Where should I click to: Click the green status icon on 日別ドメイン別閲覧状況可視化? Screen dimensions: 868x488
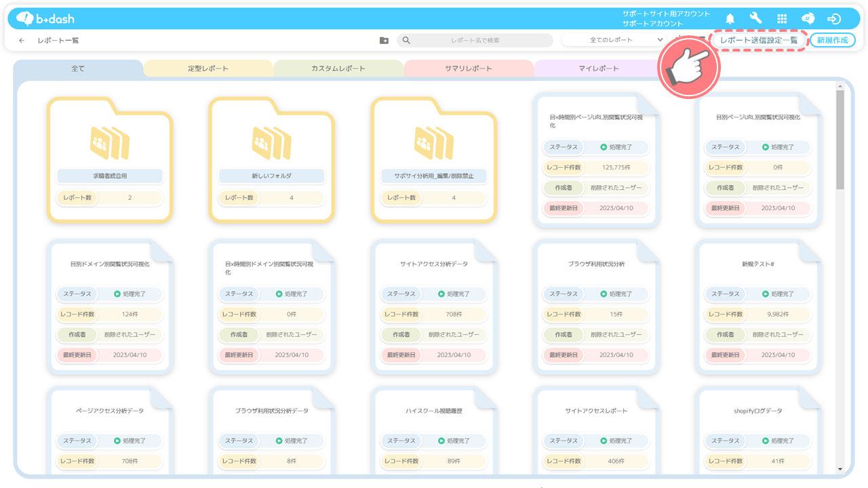point(117,294)
